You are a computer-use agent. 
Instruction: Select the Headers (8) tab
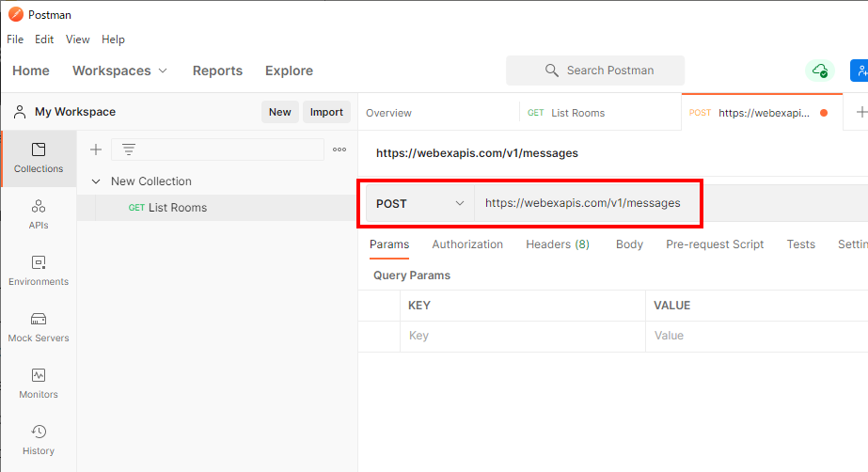(558, 244)
